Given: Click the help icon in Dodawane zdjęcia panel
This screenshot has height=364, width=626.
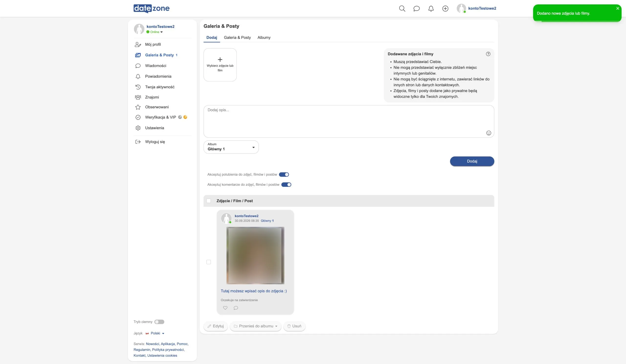Looking at the screenshot, I should (488, 54).
